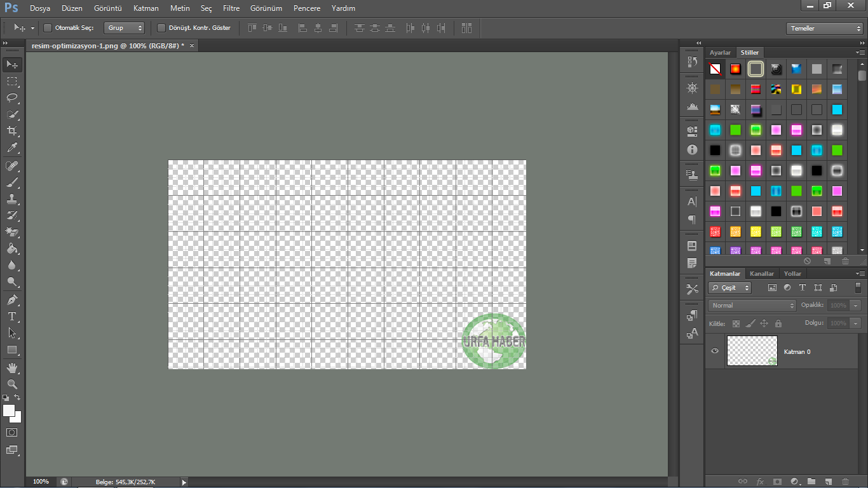Hide the Katman 0 layer

(715, 351)
